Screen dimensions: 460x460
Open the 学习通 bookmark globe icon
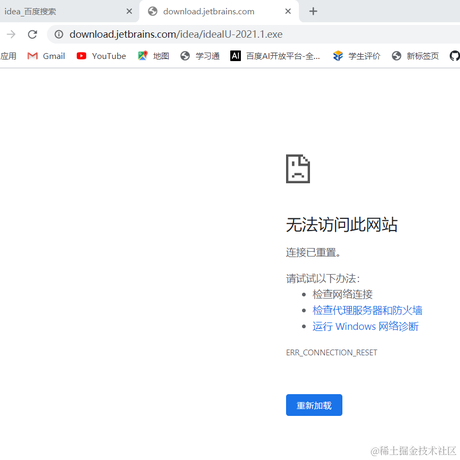[x=185, y=56]
